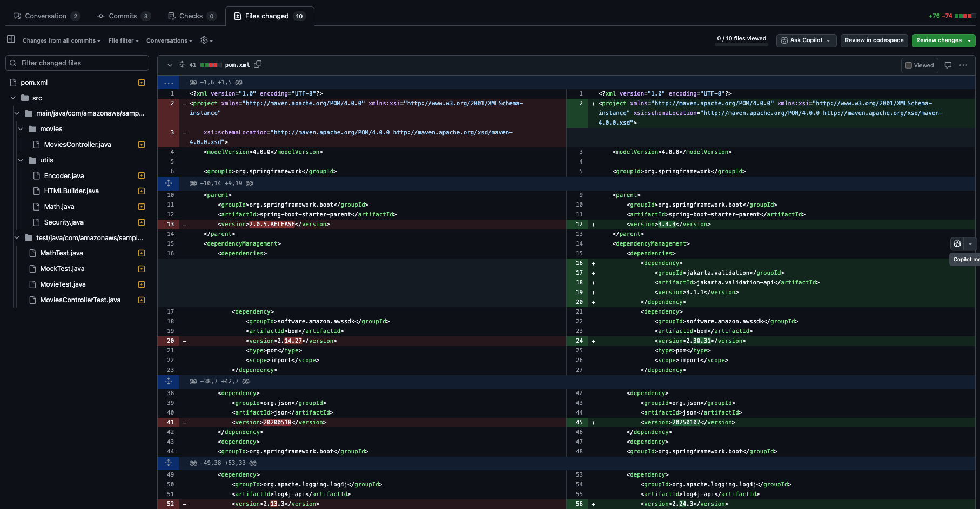Switch to the Commits tab

point(123,16)
